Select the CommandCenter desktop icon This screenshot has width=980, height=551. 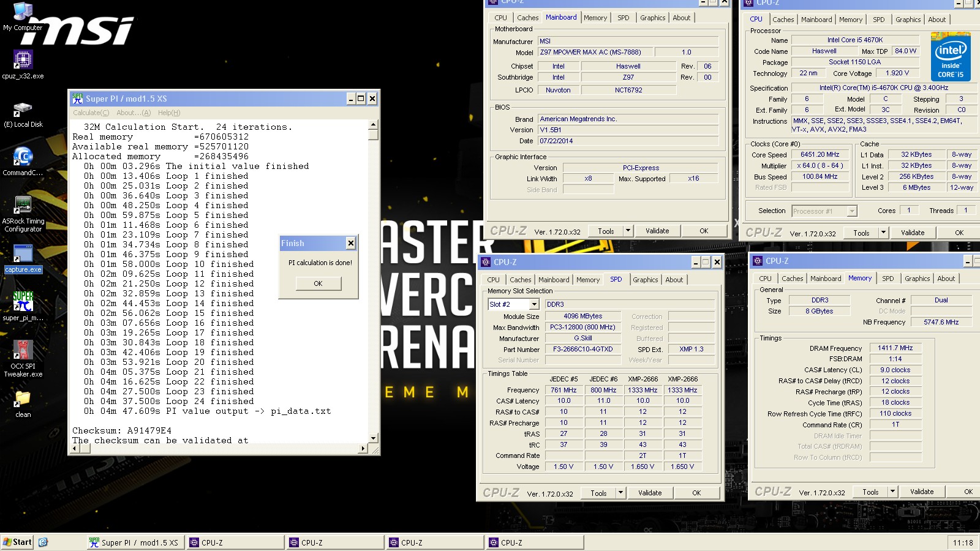tap(23, 162)
